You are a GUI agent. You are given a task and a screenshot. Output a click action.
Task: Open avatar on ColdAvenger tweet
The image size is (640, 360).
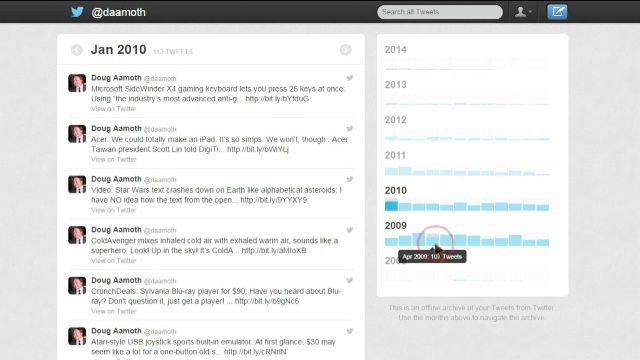(77, 235)
